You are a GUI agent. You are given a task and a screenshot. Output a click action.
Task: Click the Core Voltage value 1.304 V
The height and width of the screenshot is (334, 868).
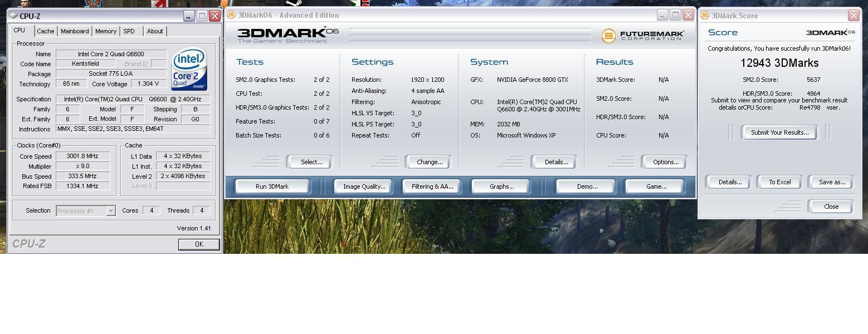click(x=148, y=84)
